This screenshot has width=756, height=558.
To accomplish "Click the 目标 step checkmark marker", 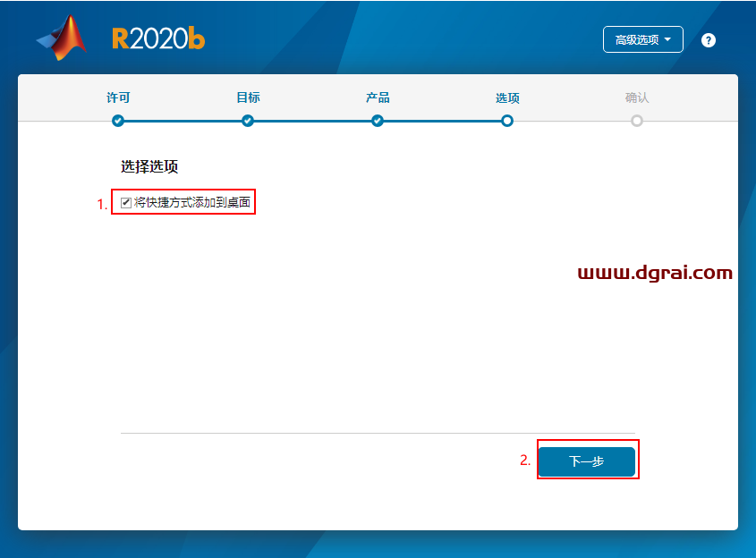I will click(x=247, y=121).
